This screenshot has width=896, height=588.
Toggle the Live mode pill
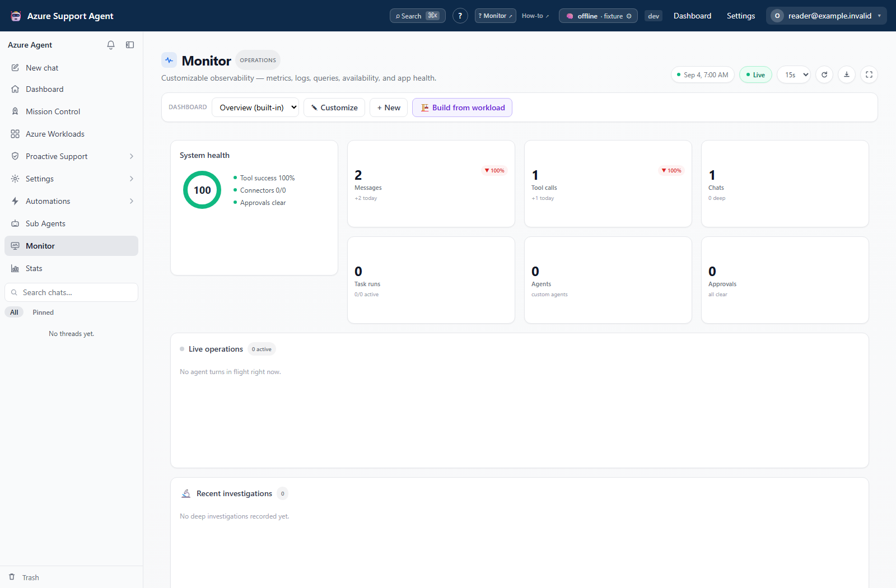755,74
